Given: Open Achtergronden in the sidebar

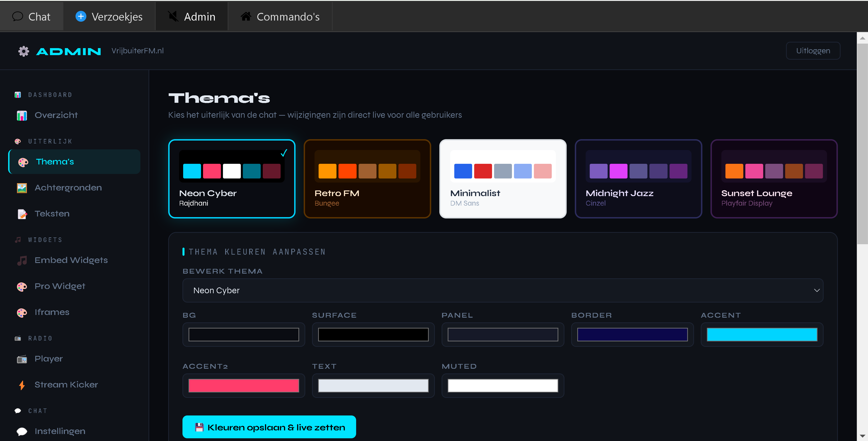Looking at the screenshot, I should click(x=74, y=188).
